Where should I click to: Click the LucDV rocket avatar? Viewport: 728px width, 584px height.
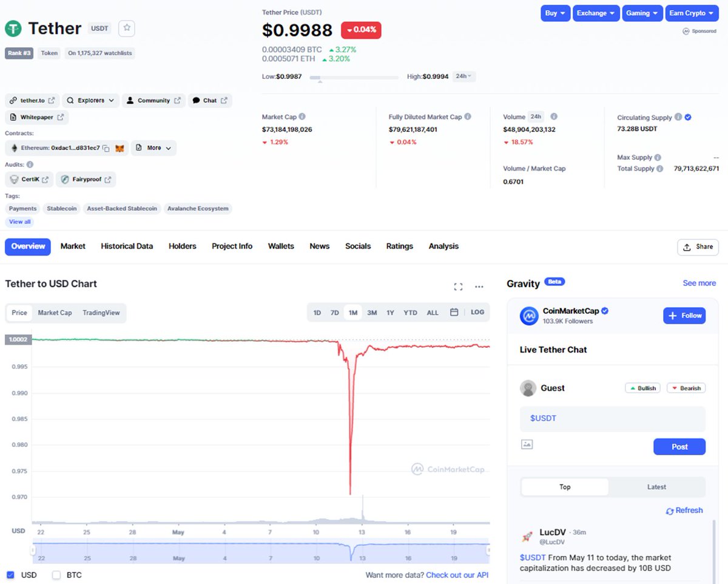click(527, 537)
